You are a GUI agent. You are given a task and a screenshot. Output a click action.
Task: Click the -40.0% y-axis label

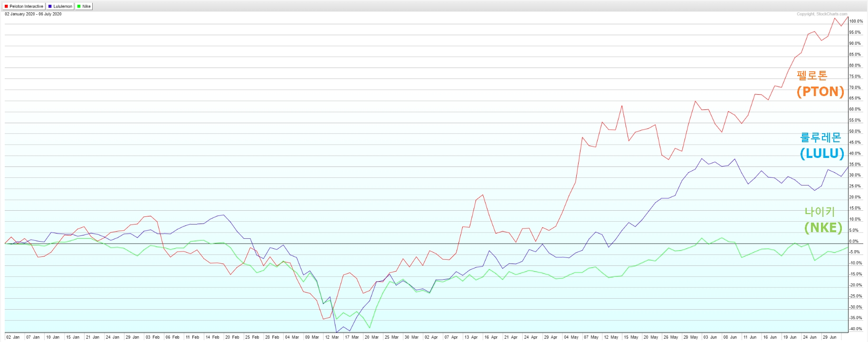pyautogui.click(x=856, y=329)
